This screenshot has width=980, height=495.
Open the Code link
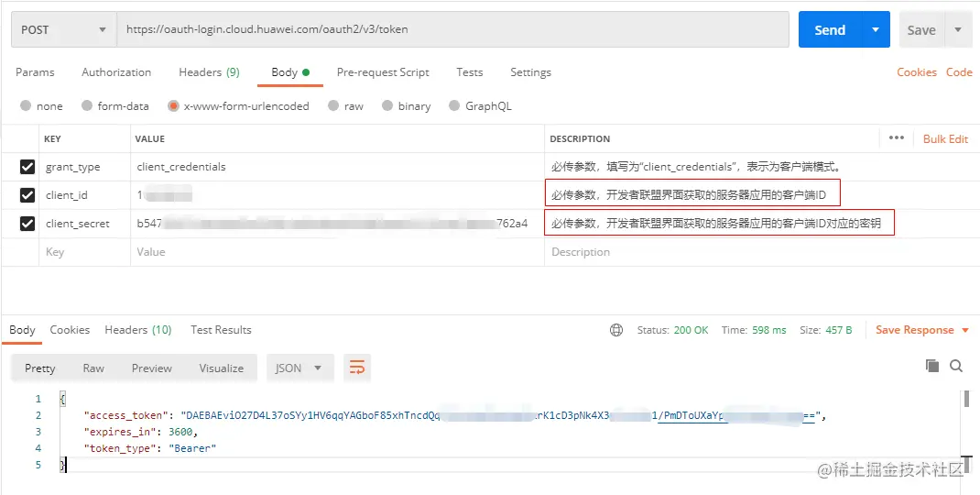click(959, 72)
